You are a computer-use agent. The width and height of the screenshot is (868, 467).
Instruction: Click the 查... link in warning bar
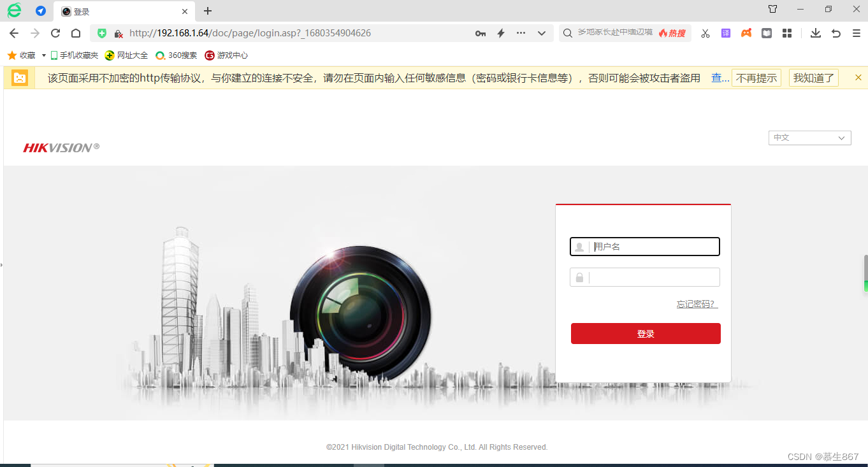720,78
